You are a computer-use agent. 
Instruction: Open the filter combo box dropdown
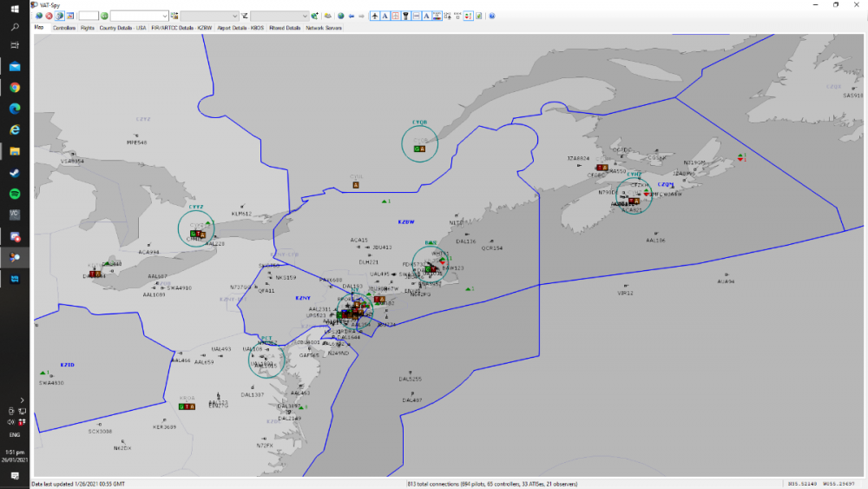point(305,16)
